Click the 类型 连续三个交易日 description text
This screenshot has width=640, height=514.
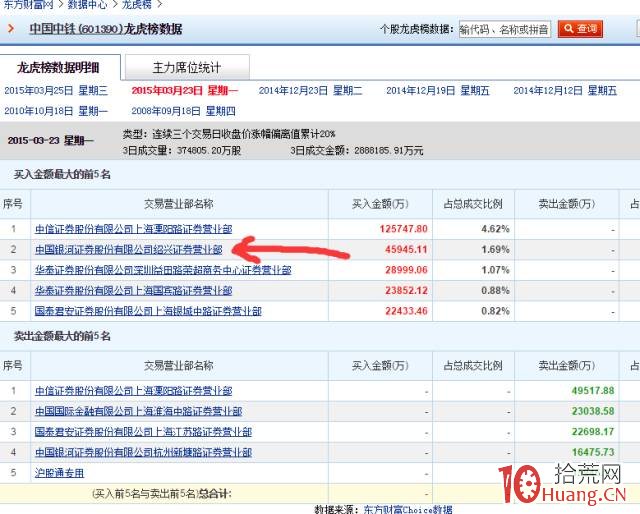coord(229,134)
